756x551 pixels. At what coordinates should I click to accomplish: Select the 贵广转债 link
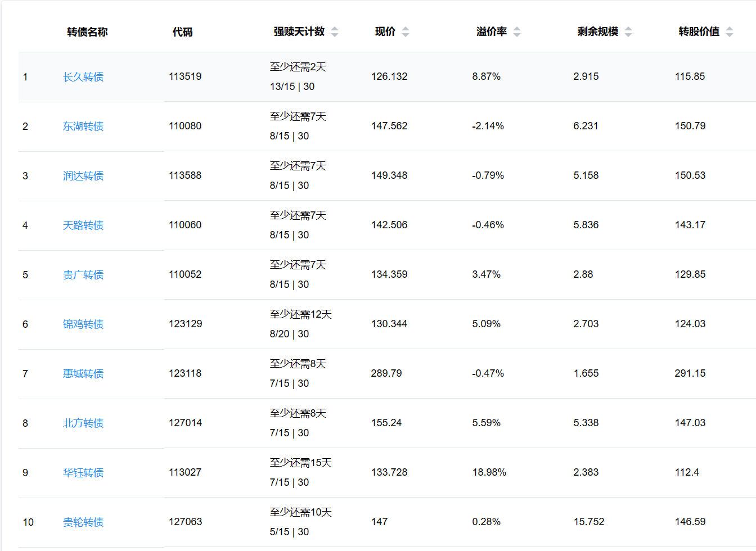pos(83,275)
